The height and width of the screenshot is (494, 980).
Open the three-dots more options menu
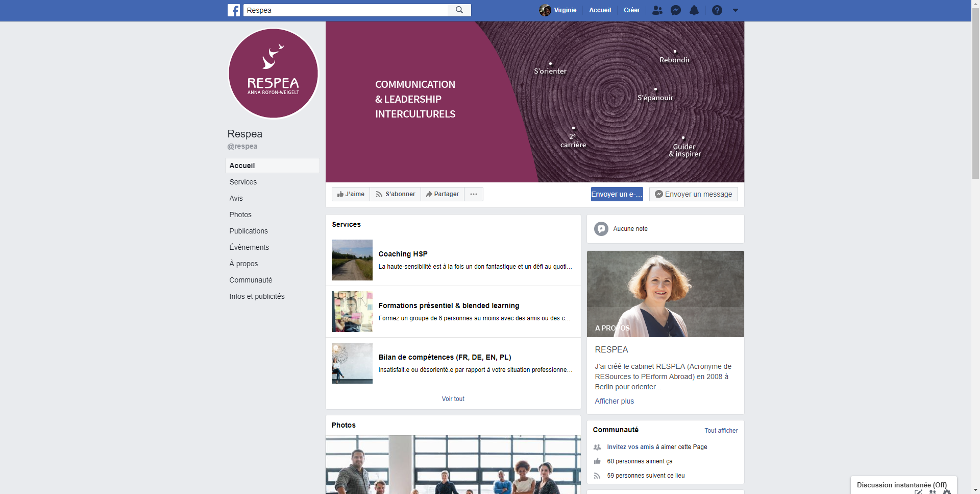coord(474,194)
